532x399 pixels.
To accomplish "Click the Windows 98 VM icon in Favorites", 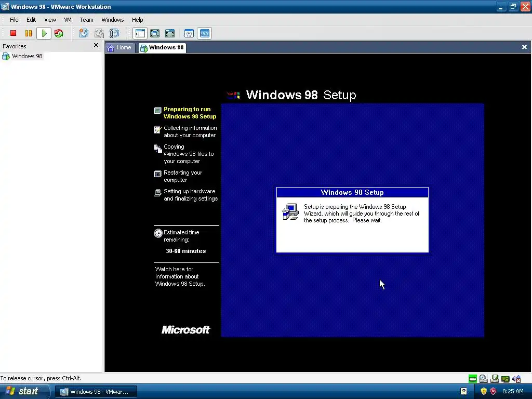I will (6, 56).
